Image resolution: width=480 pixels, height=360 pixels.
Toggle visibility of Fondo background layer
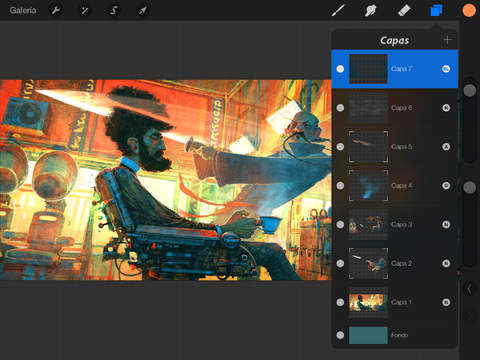coord(340,335)
